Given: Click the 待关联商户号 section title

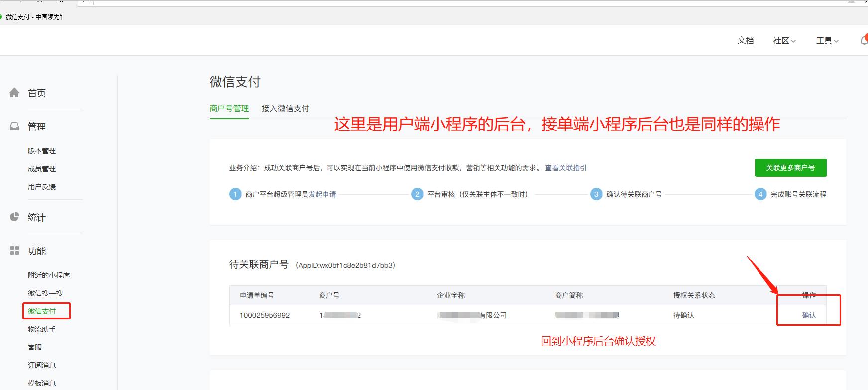Looking at the screenshot, I should [x=259, y=264].
